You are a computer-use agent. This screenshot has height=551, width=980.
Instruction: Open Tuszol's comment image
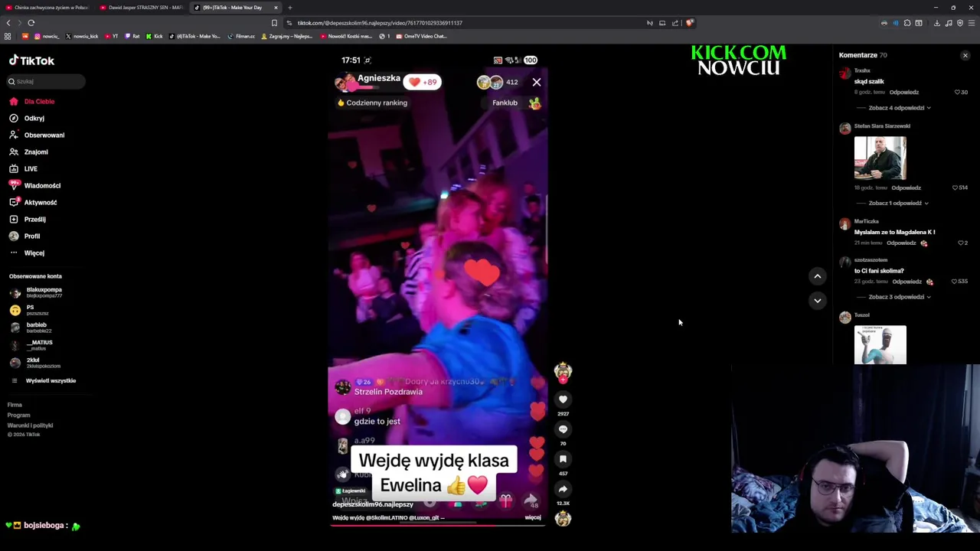pos(880,344)
